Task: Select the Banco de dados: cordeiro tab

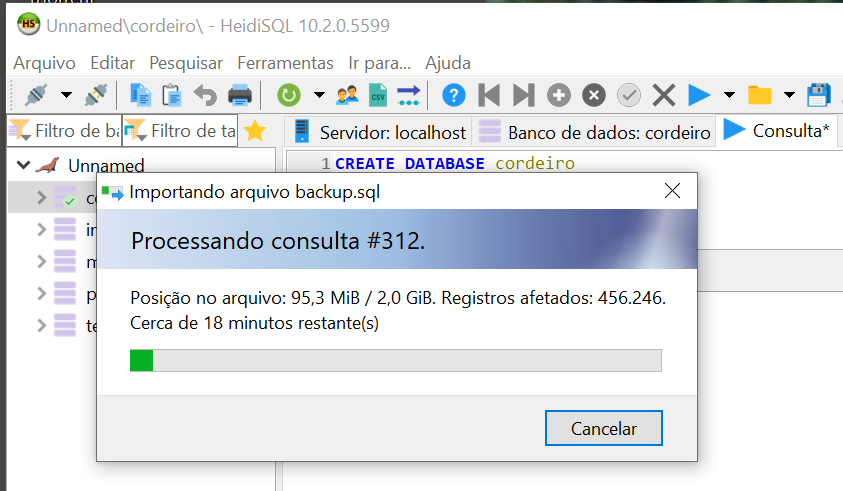Action: (x=595, y=132)
